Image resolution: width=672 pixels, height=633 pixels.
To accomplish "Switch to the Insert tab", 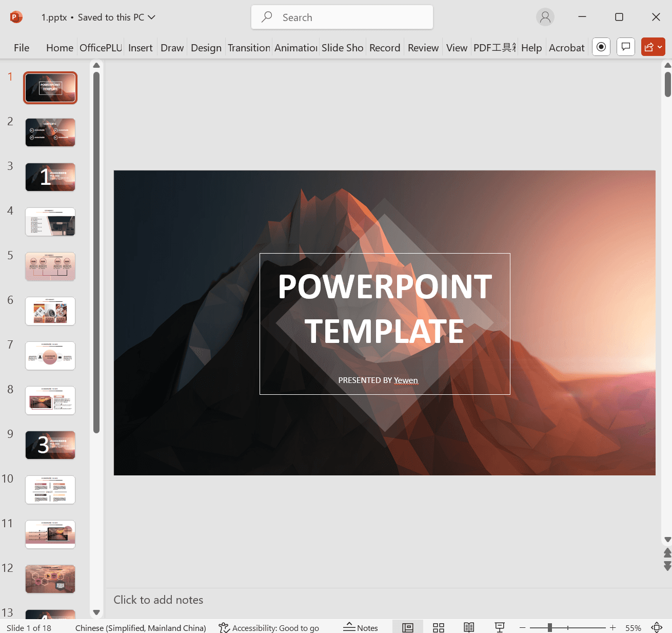I will pos(140,48).
